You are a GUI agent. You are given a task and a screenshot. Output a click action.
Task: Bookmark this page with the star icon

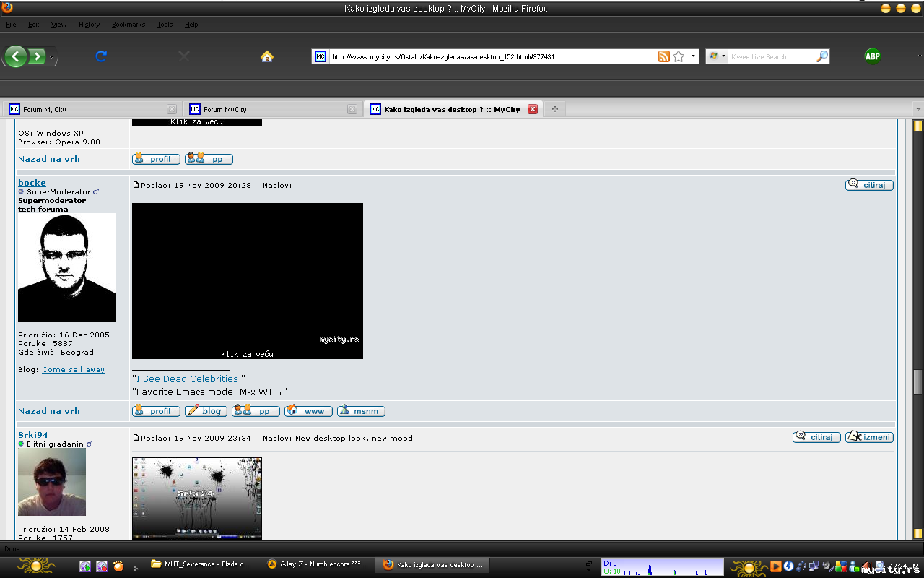[679, 56]
